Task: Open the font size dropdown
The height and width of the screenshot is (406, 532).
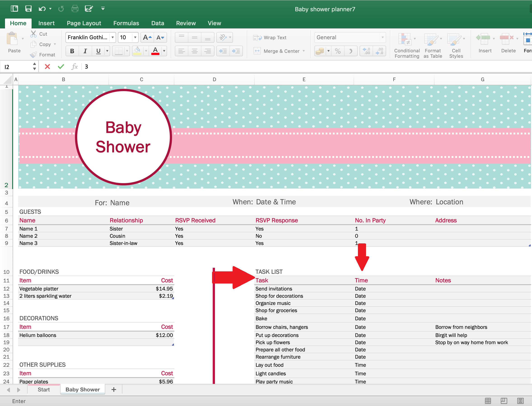Action: click(135, 37)
